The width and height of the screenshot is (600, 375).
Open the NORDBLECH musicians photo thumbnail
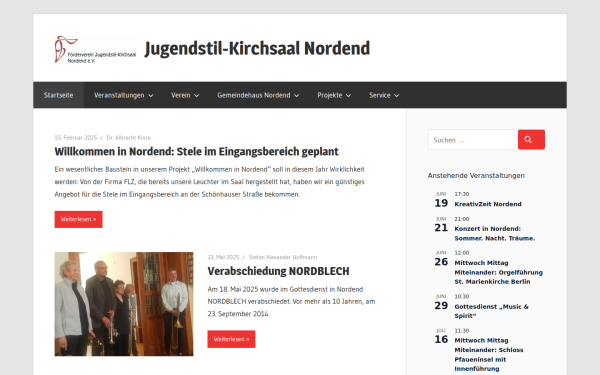(x=124, y=304)
